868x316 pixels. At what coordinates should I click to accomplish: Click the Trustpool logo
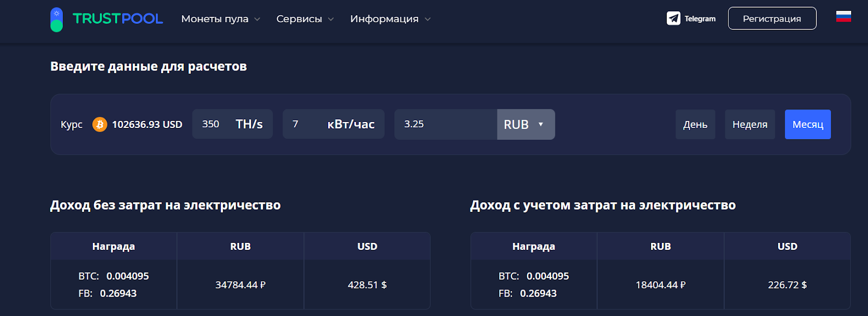pyautogui.click(x=106, y=18)
